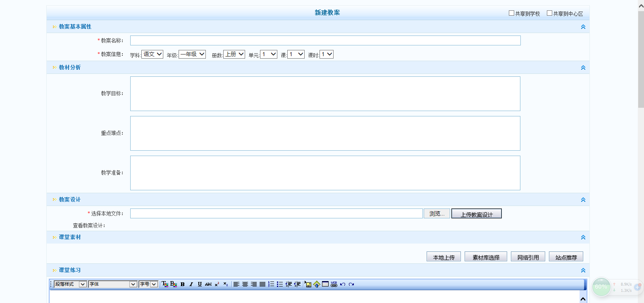Viewport: 644px width, 303px height.
Task: Align text left in editor
Action: [236, 284]
